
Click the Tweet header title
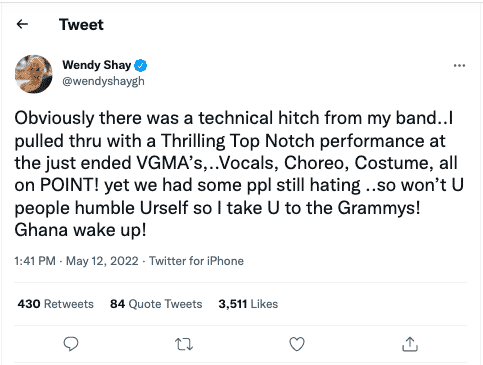coord(81,25)
